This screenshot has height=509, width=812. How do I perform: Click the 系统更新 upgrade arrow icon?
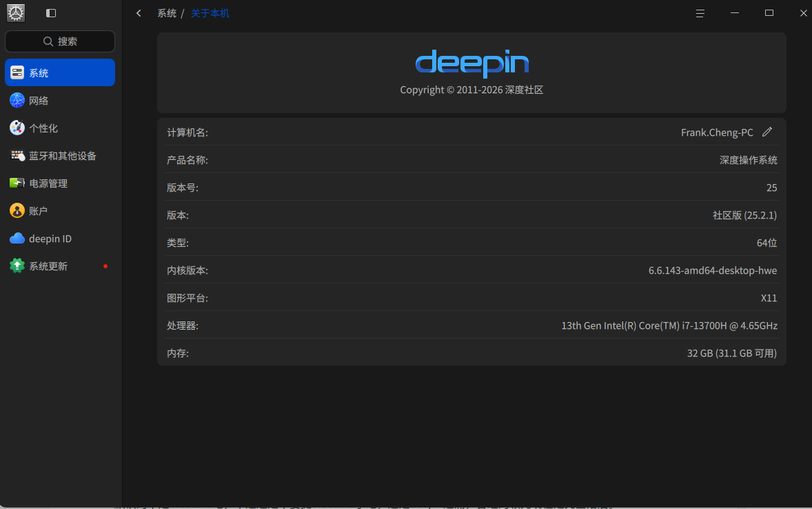coord(17,266)
